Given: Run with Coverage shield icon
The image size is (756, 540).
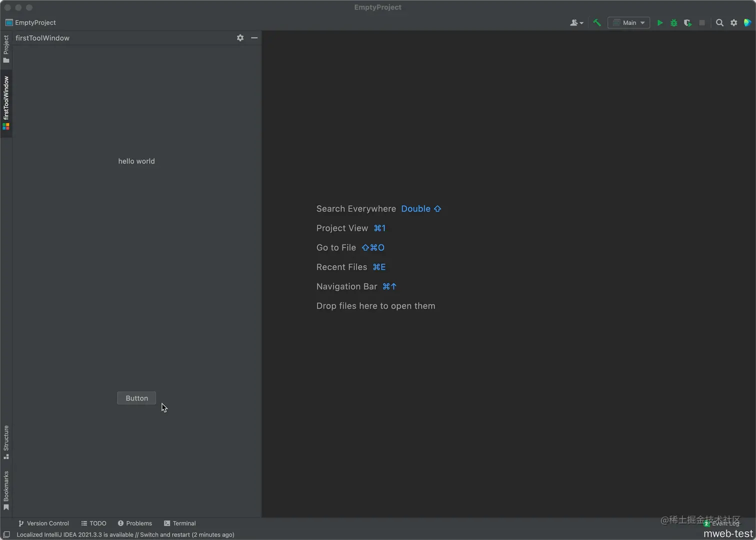Looking at the screenshot, I should [x=688, y=22].
